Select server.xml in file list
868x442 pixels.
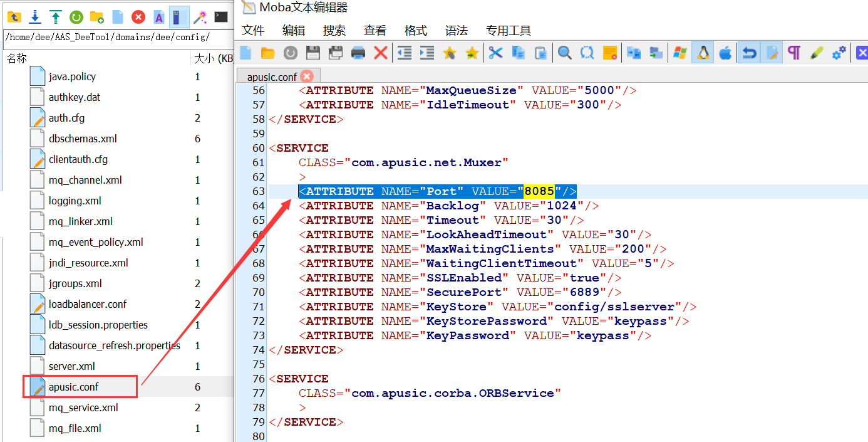coord(72,366)
